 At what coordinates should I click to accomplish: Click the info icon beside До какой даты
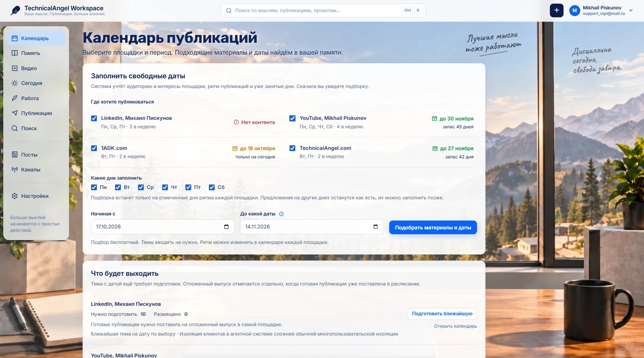281,214
